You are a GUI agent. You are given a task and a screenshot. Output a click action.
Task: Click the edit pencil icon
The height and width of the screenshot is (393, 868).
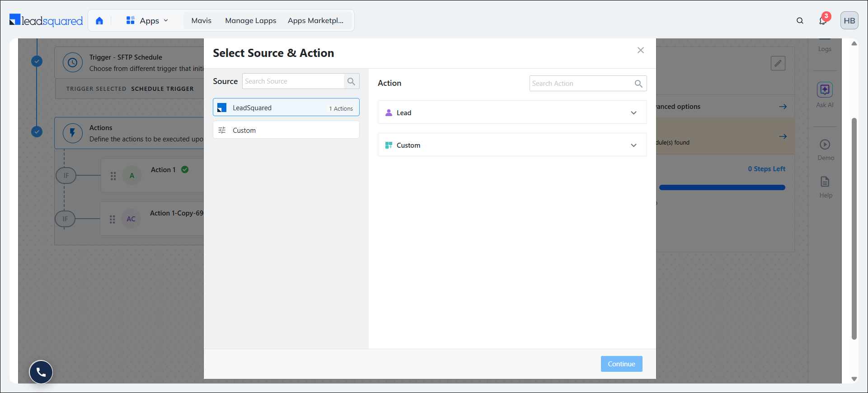(778, 63)
